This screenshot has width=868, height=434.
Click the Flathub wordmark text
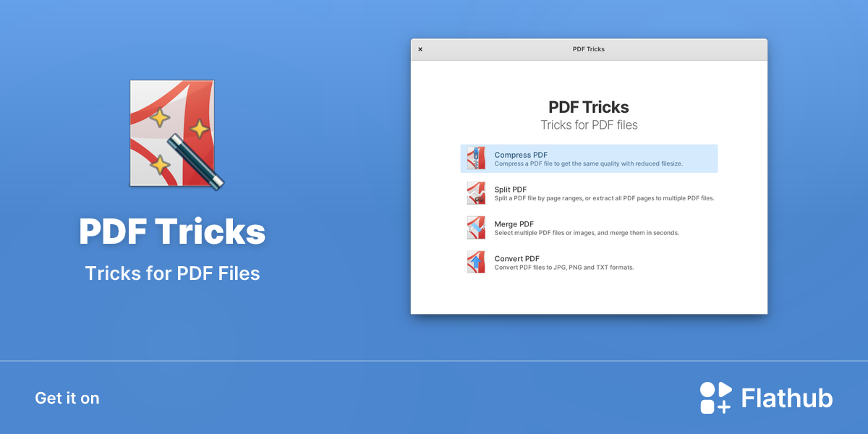[x=787, y=399]
